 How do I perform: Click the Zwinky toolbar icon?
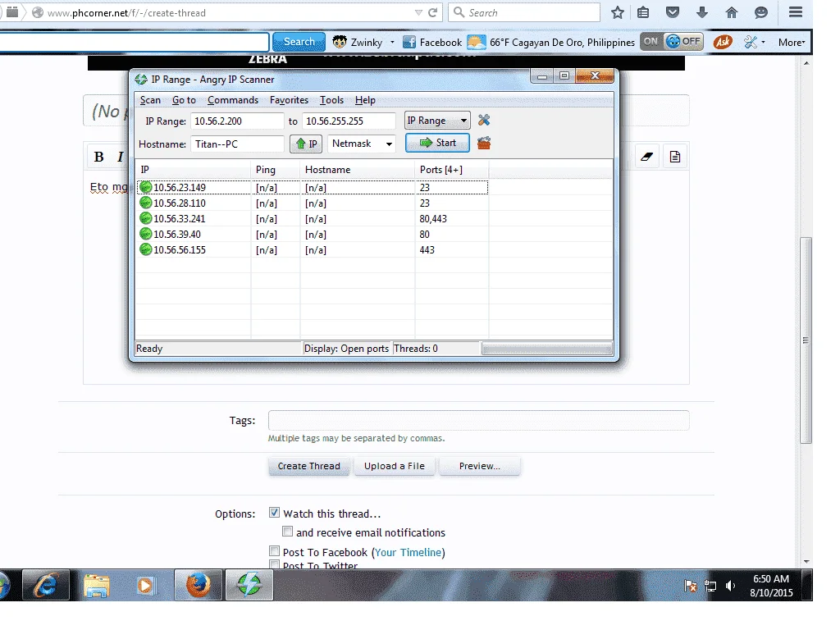(340, 42)
